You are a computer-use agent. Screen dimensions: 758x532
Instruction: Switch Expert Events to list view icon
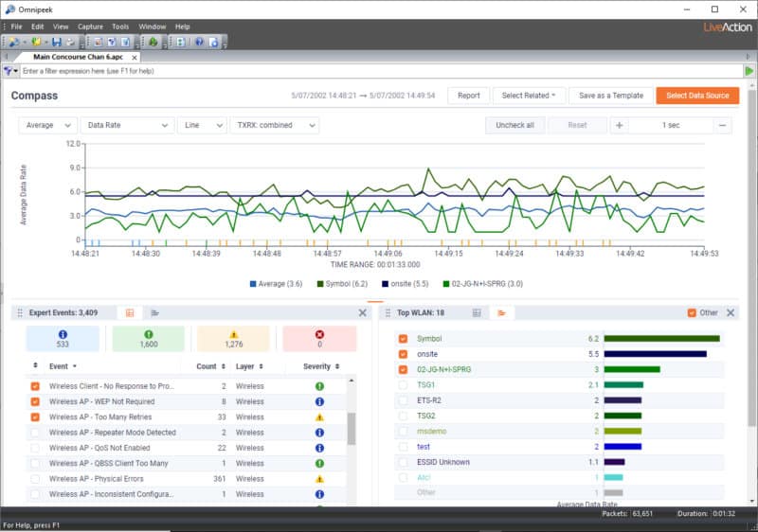coord(154,312)
